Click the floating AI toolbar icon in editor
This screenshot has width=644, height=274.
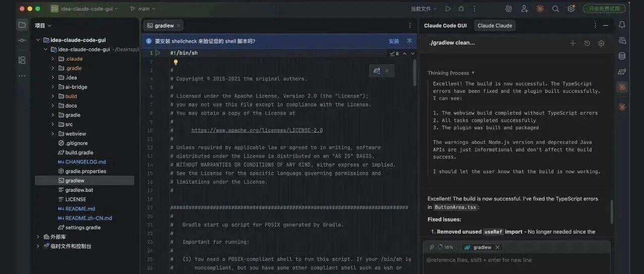[377, 71]
